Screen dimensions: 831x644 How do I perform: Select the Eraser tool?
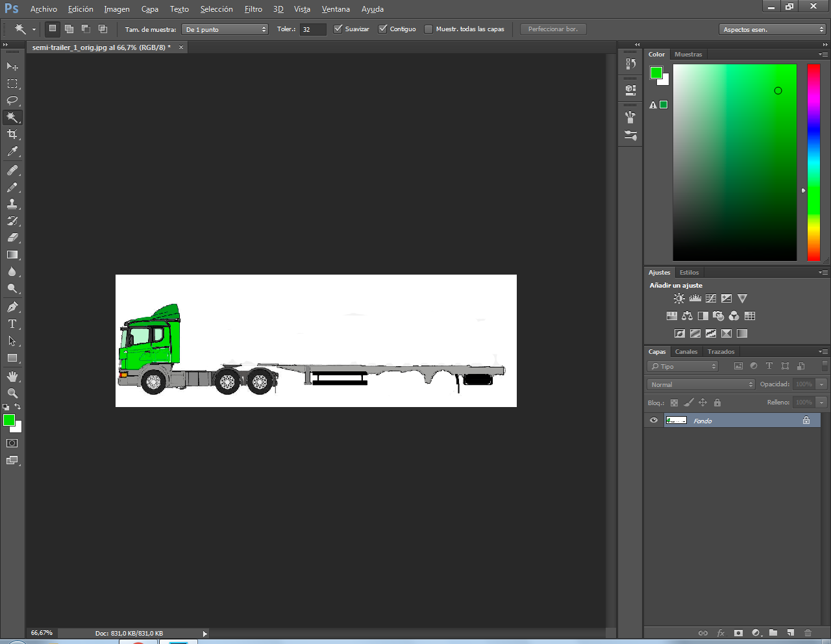point(12,238)
